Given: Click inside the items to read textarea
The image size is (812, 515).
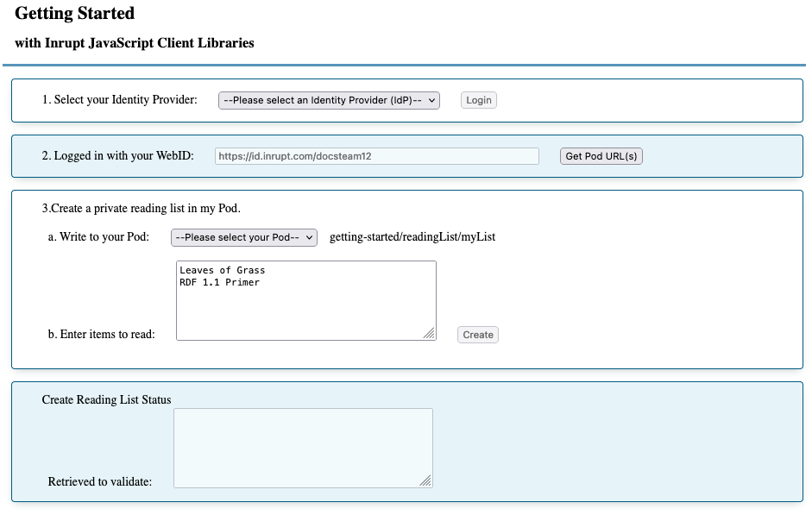Looking at the screenshot, I should click(x=305, y=311).
